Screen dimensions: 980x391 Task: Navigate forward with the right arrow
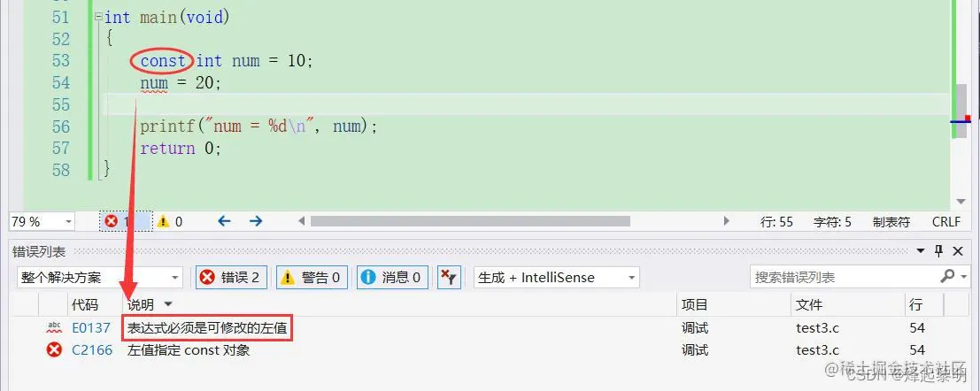(x=256, y=221)
